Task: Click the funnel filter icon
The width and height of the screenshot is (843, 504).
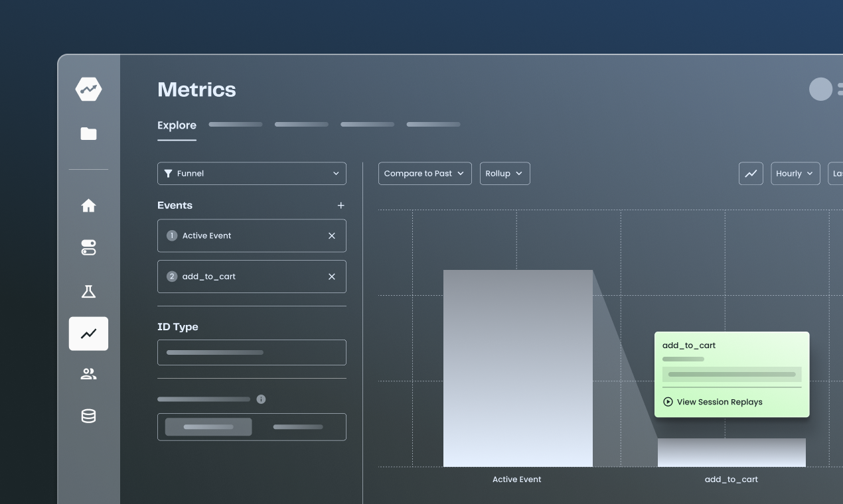Action: click(x=168, y=173)
